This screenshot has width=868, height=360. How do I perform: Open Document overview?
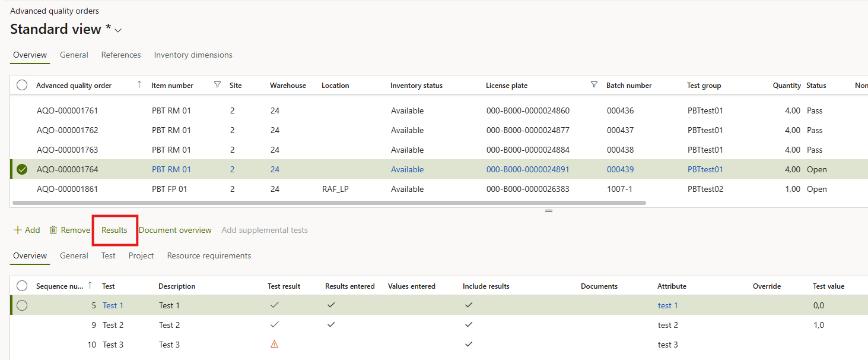pos(175,230)
